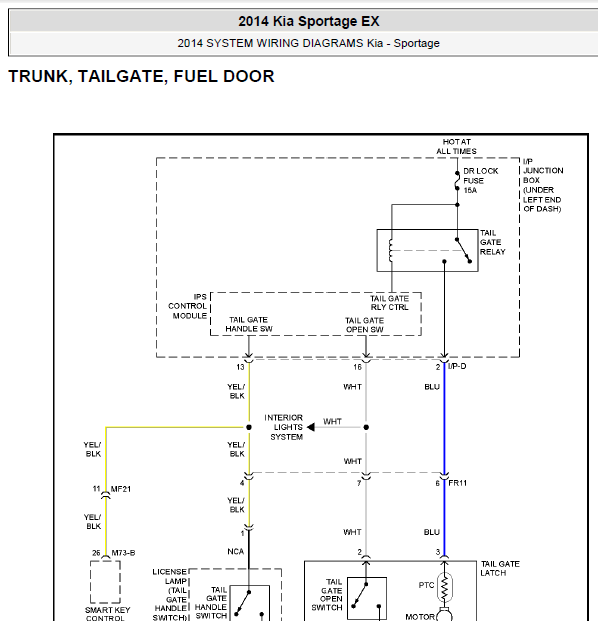Click the 2014 System Wiring Diagrams subtitle
Image resolution: width=598 pixels, height=621 pixels.
pos(308,43)
